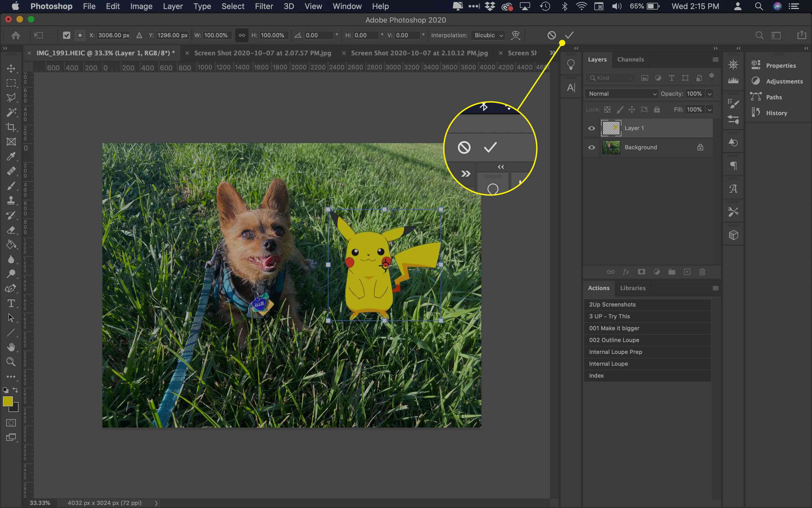This screenshot has width=812, height=508.
Task: Select the Paint Bucket tool
Action: tap(11, 245)
